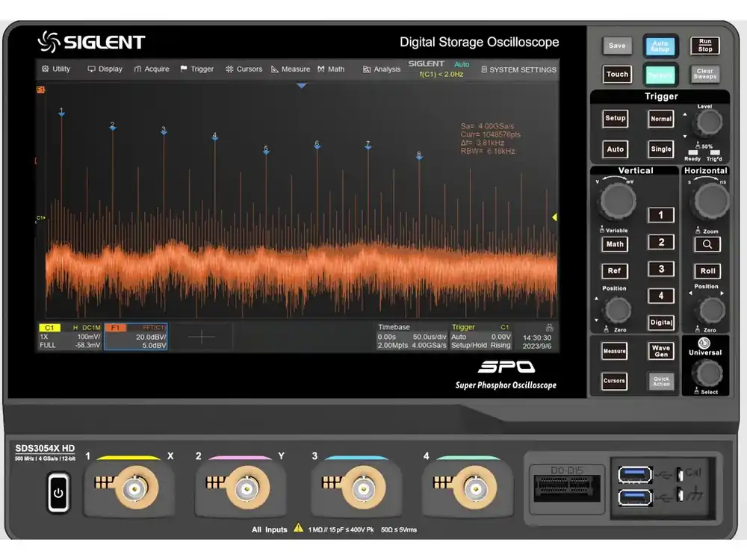This screenshot has width=747, height=560.
Task: Select Auto trigger mode
Action: (x=615, y=149)
